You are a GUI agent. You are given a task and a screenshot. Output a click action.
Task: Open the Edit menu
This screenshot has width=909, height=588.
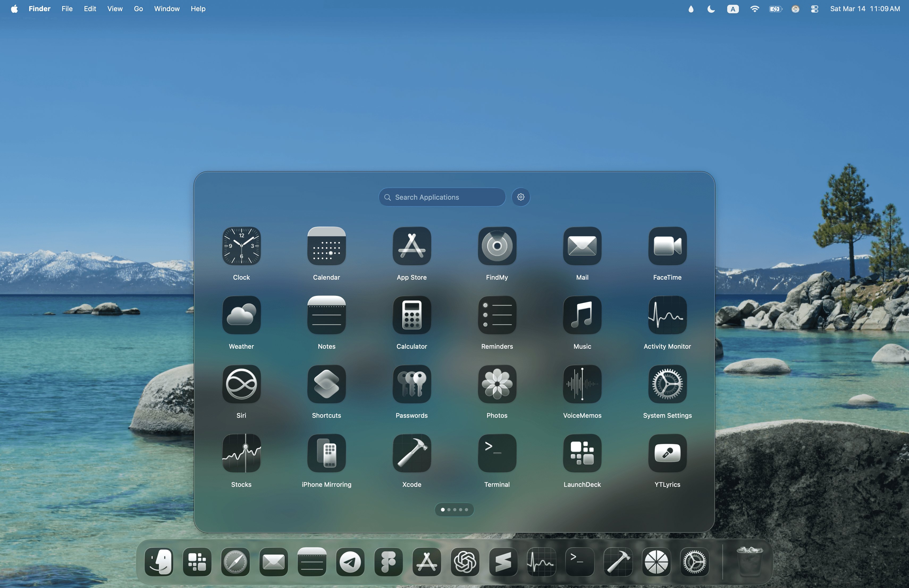pyautogui.click(x=90, y=9)
